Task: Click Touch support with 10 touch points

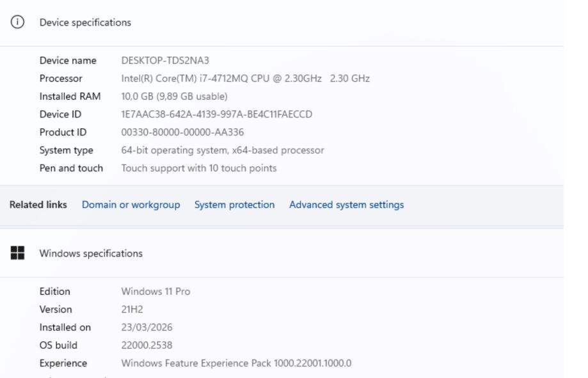Action: 199,168
